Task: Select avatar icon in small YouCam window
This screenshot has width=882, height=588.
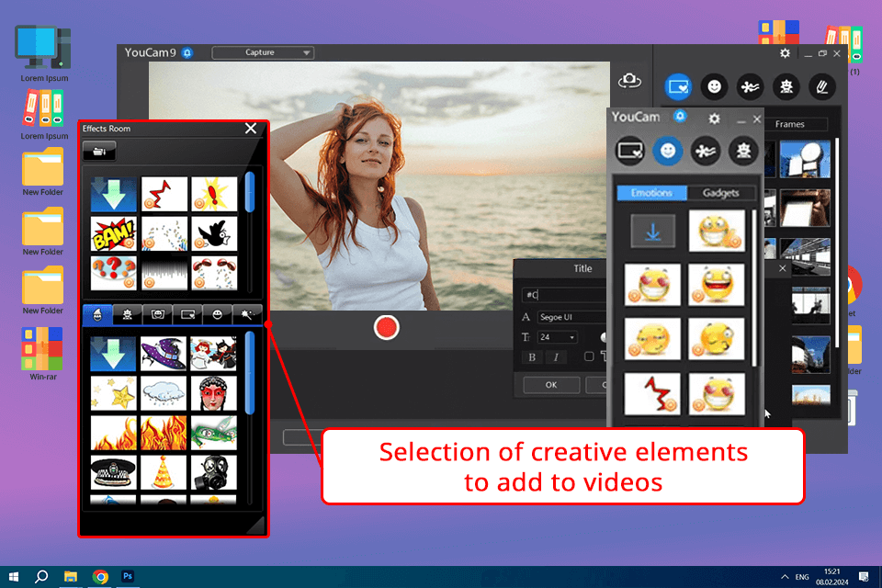Action: click(x=743, y=151)
